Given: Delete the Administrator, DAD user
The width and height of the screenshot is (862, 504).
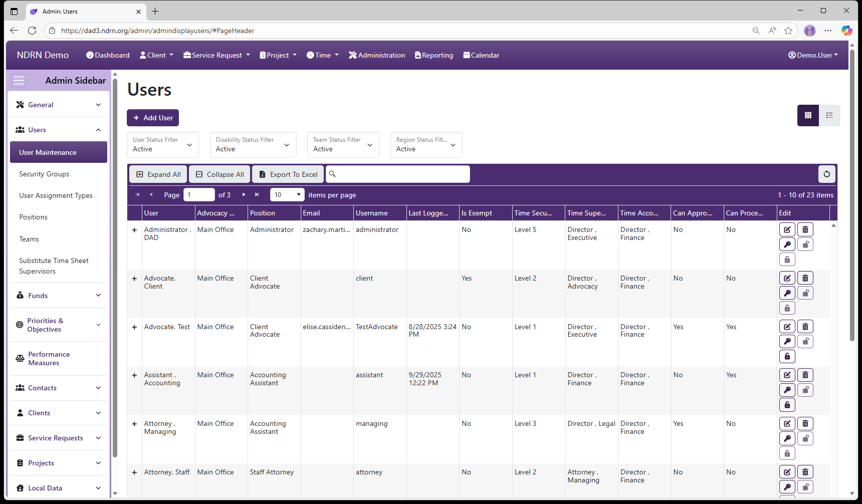Looking at the screenshot, I should click(805, 229).
